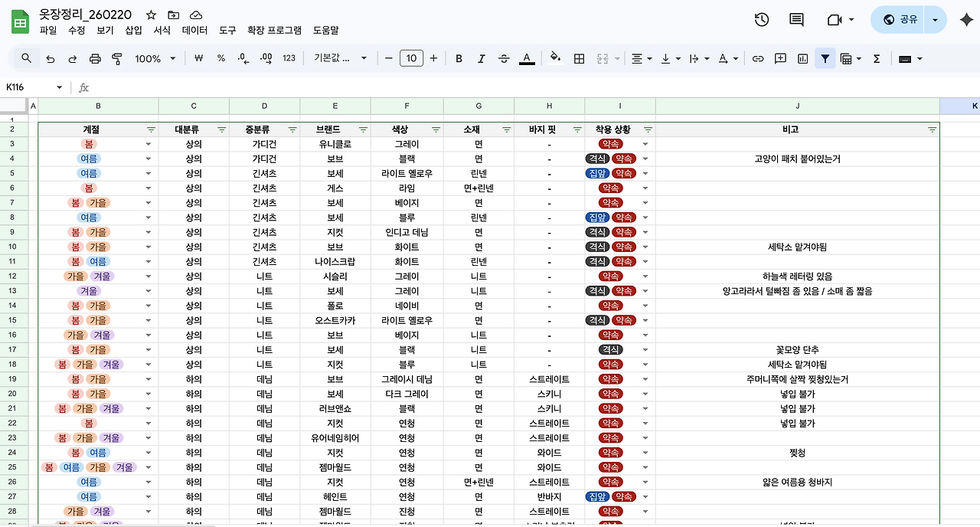The width and height of the screenshot is (980, 527).
Task: Toggle italic formatting
Action: (480, 58)
